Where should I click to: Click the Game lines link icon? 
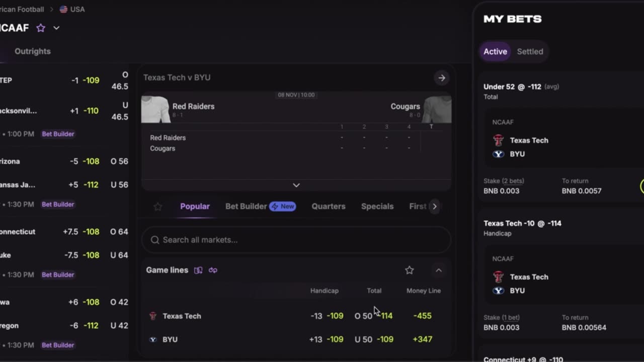[x=213, y=270]
